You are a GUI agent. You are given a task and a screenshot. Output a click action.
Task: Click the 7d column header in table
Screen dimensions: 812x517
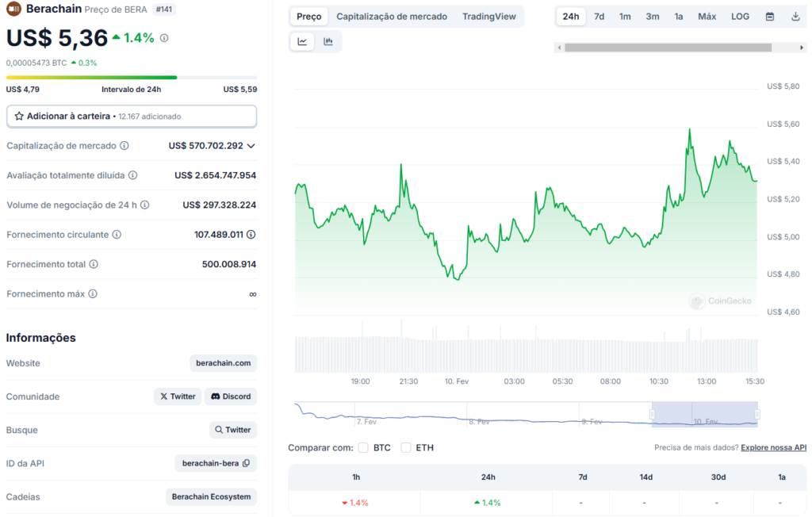[x=583, y=477]
